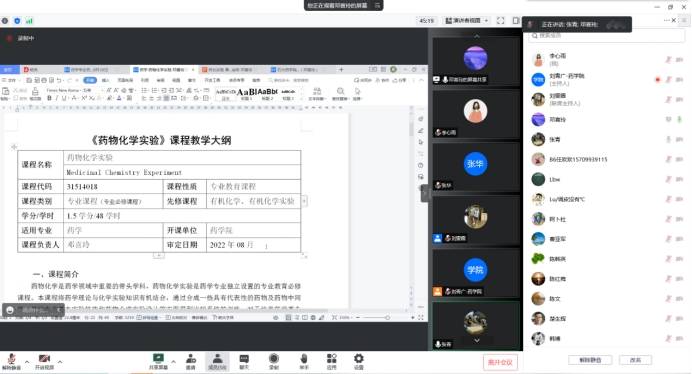Toggle camera icon for 陈文 row
The image size is (692, 374).
(680, 299)
